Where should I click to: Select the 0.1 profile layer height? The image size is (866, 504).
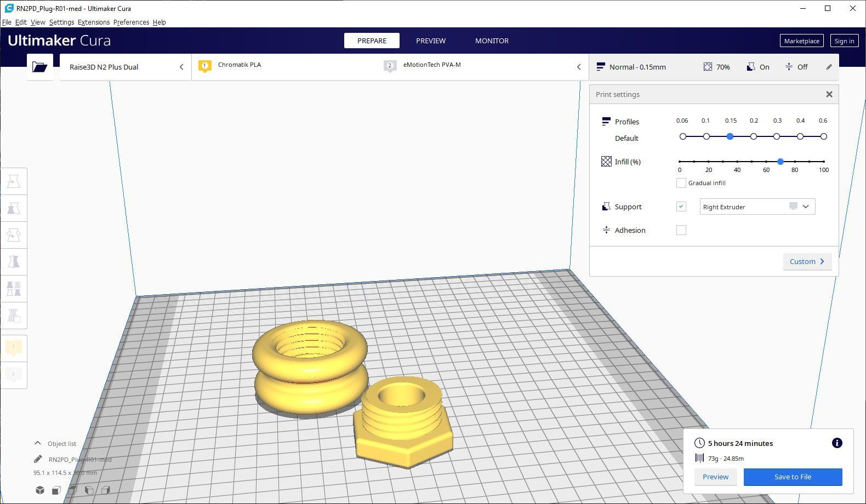click(707, 136)
